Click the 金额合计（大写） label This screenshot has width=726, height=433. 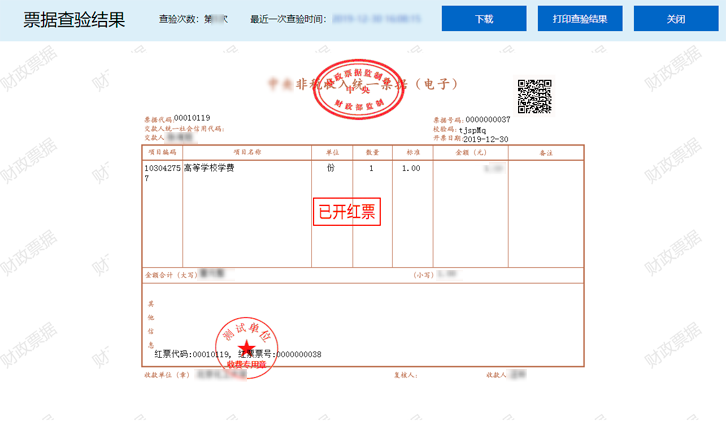171,275
